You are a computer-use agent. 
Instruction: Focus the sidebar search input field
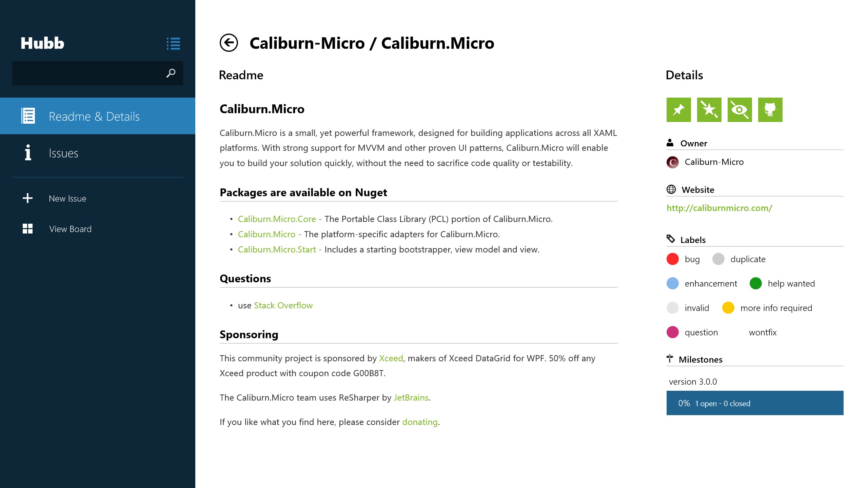click(88, 73)
